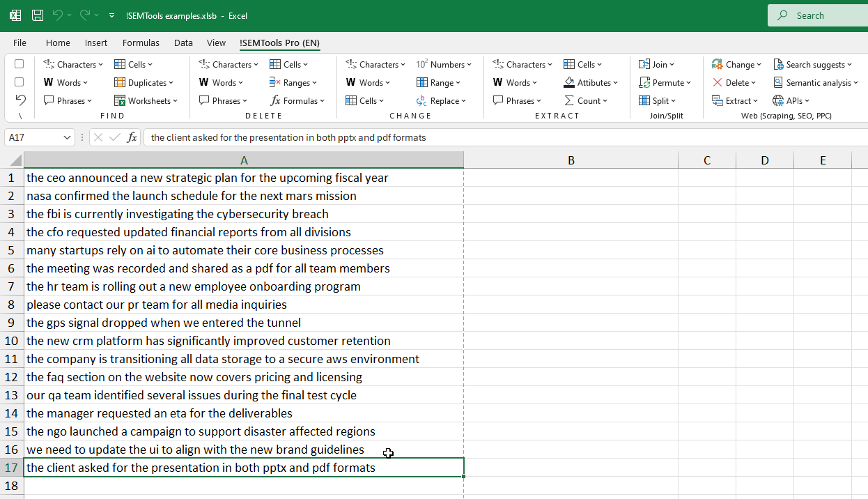Click the Windows Search box in taskbar

click(x=822, y=15)
